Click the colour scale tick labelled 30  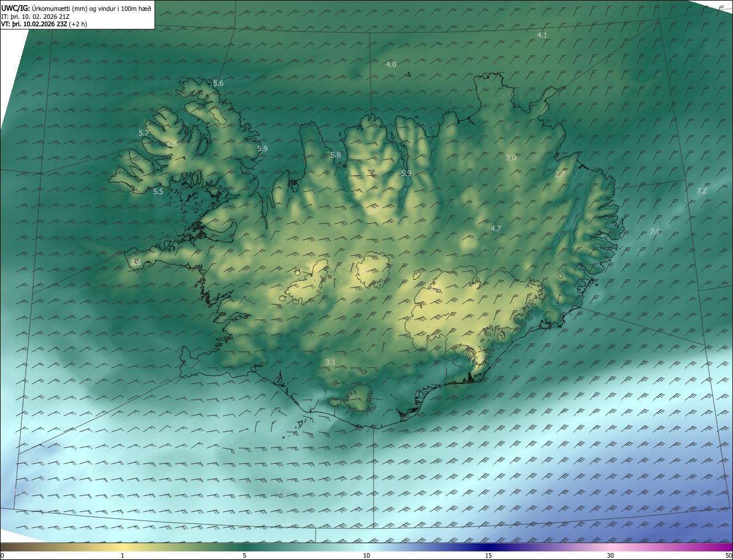pos(610,556)
